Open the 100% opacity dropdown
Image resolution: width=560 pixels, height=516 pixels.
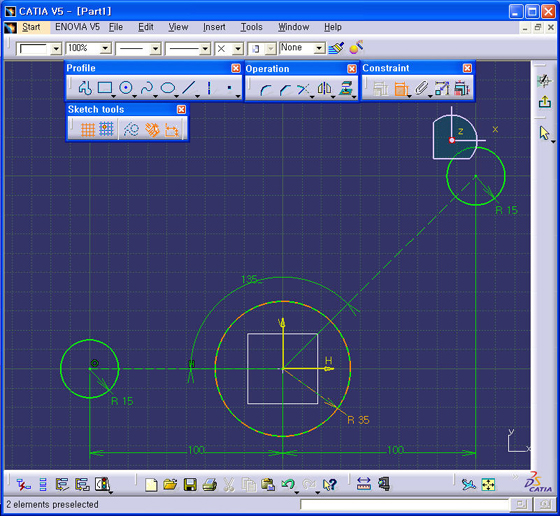click(x=105, y=48)
